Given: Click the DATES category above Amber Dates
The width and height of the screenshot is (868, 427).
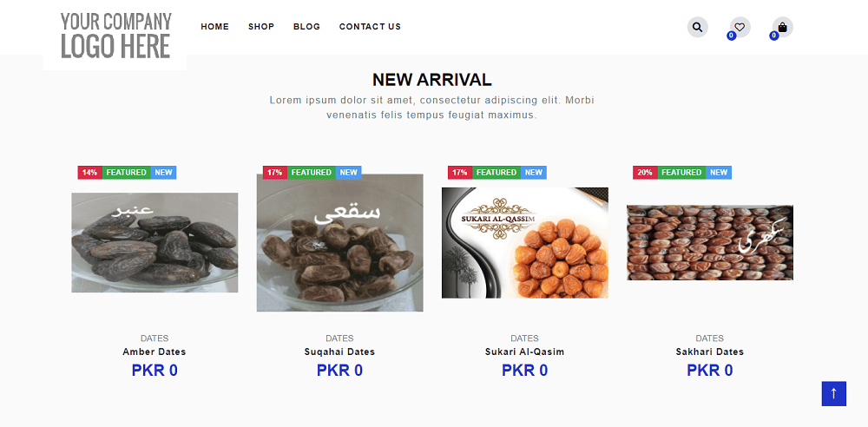Looking at the screenshot, I should [155, 338].
